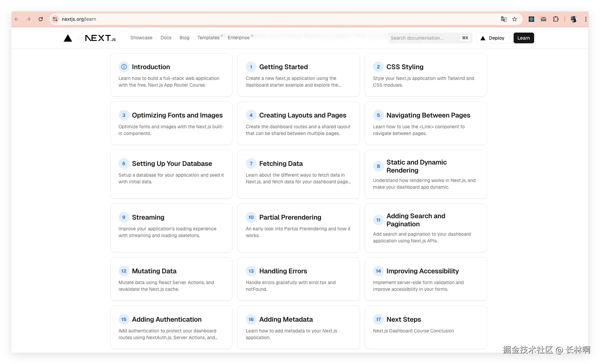Go back with the browser back arrow
The height and width of the screenshot is (364, 600).
pos(16,19)
